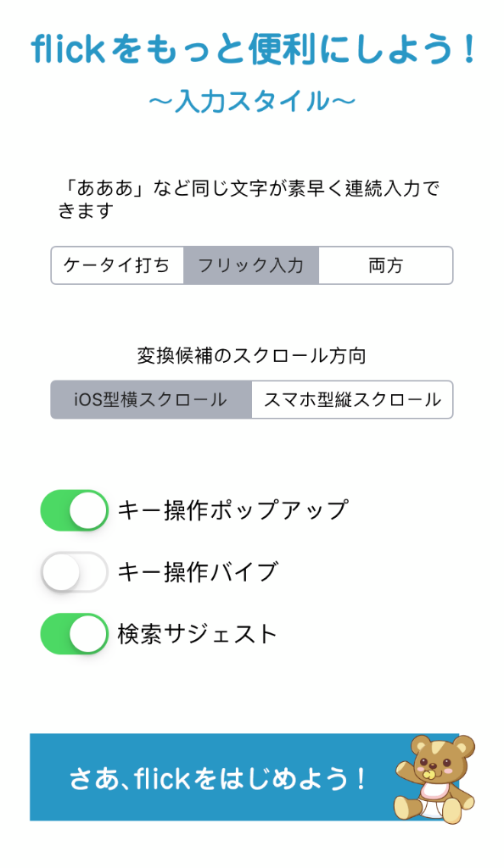This screenshot has width=504, height=868.
Task: Tap the キー操作バイブ label text
Action: 197,572
